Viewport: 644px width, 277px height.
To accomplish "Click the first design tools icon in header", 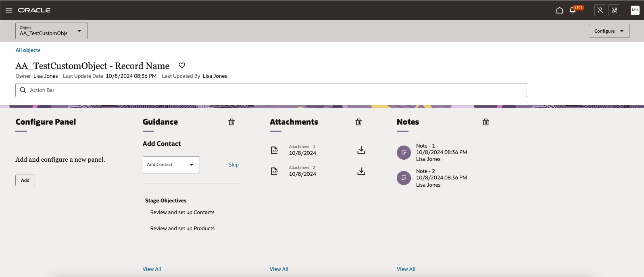I will tap(600, 10).
